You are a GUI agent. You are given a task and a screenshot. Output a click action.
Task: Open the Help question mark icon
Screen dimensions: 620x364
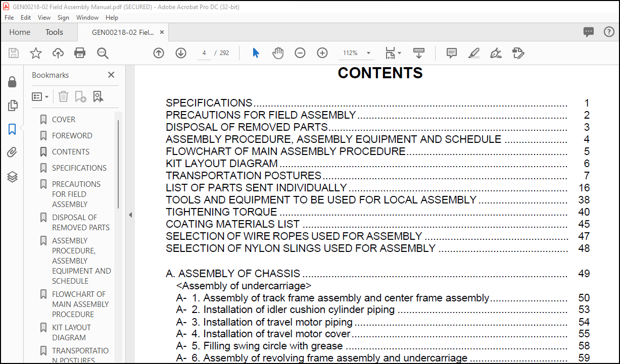(x=609, y=32)
